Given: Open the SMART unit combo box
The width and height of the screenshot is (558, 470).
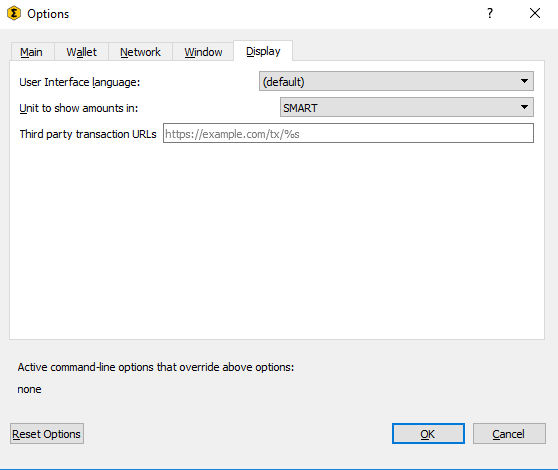Looking at the screenshot, I should click(407, 107).
